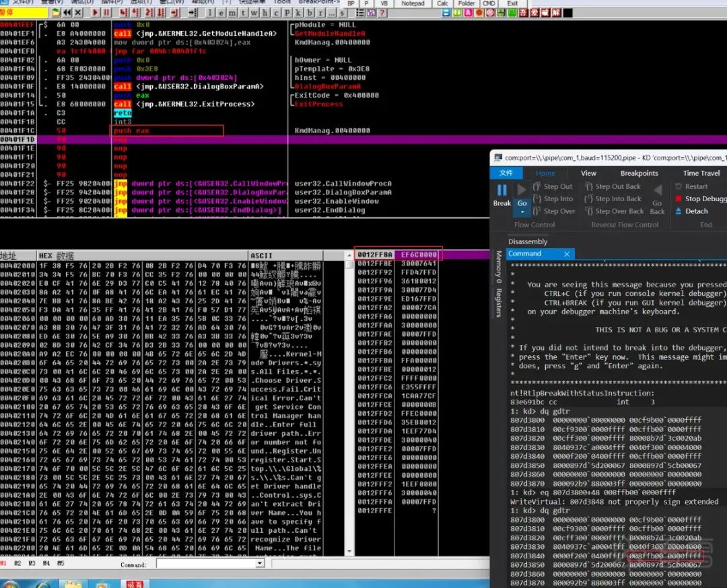
Task: Click the Calc shortcut button
Action: point(442,3)
